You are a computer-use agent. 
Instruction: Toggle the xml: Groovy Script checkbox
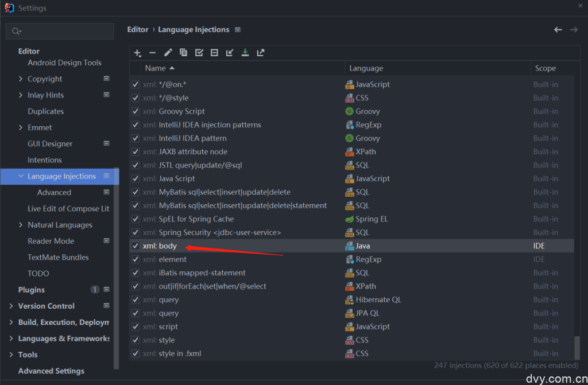coord(136,111)
